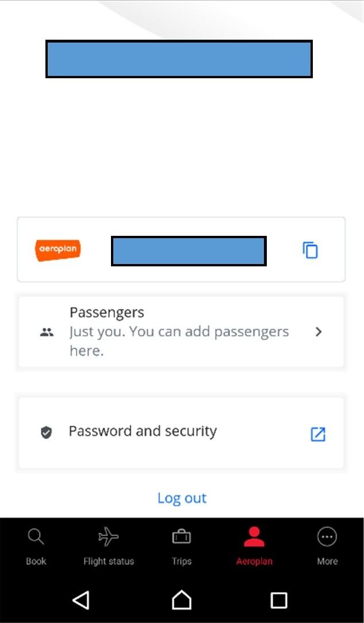Open the Passengers details row

tap(181, 332)
